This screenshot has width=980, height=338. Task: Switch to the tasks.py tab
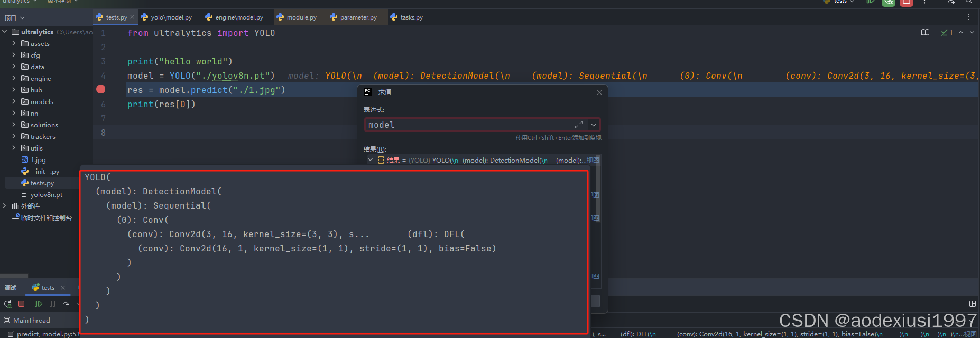[406, 17]
